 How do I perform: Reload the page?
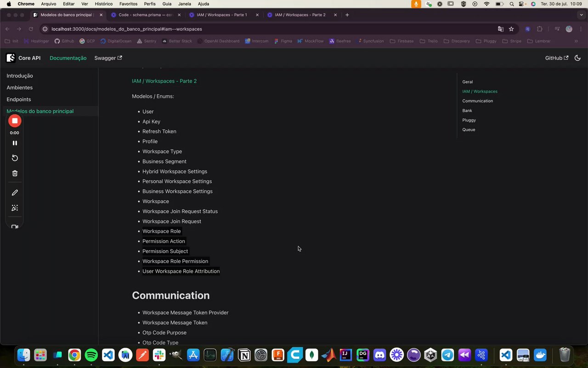[31, 29]
